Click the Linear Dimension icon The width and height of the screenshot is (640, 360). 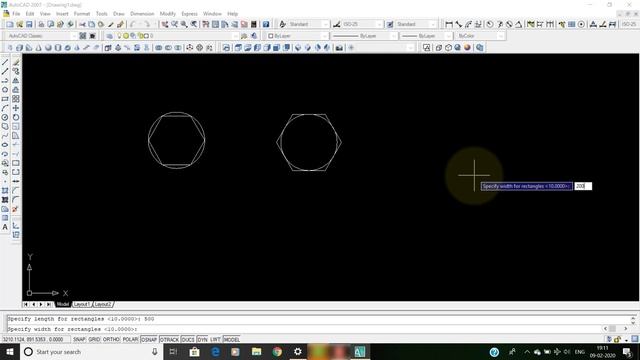pos(449,24)
